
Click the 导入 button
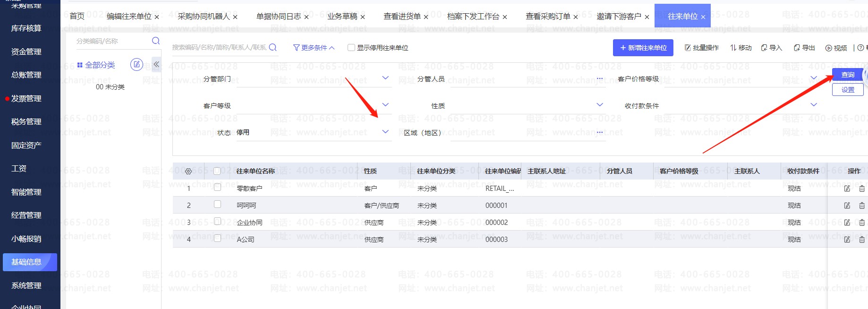click(x=772, y=48)
